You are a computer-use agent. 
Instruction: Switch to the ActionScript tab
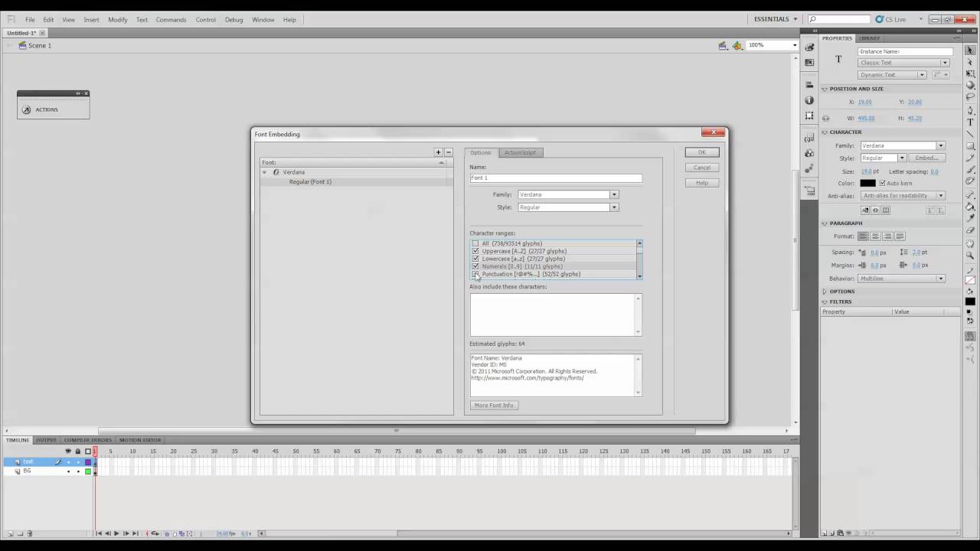pos(520,152)
